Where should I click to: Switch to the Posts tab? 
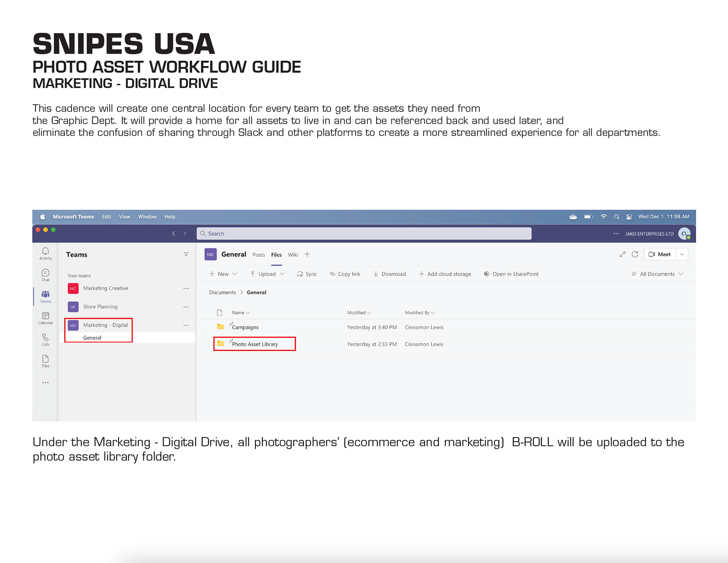pyautogui.click(x=259, y=255)
